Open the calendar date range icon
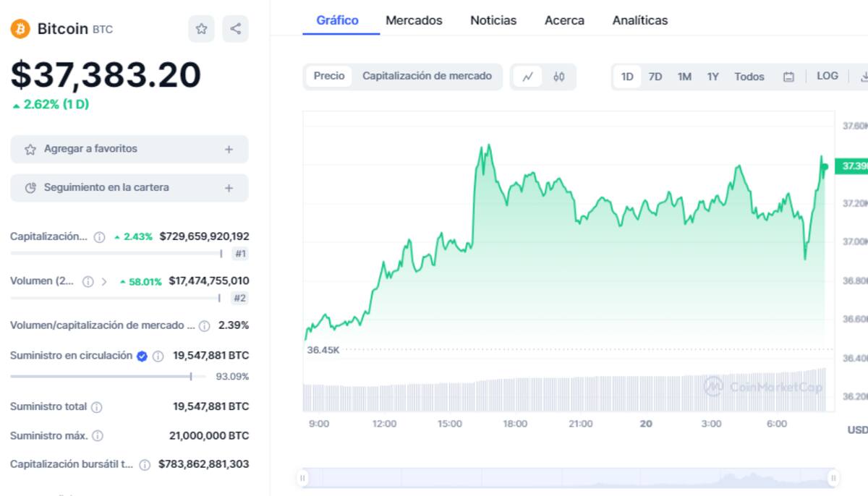Image resolution: width=868 pixels, height=496 pixels. [x=788, y=77]
